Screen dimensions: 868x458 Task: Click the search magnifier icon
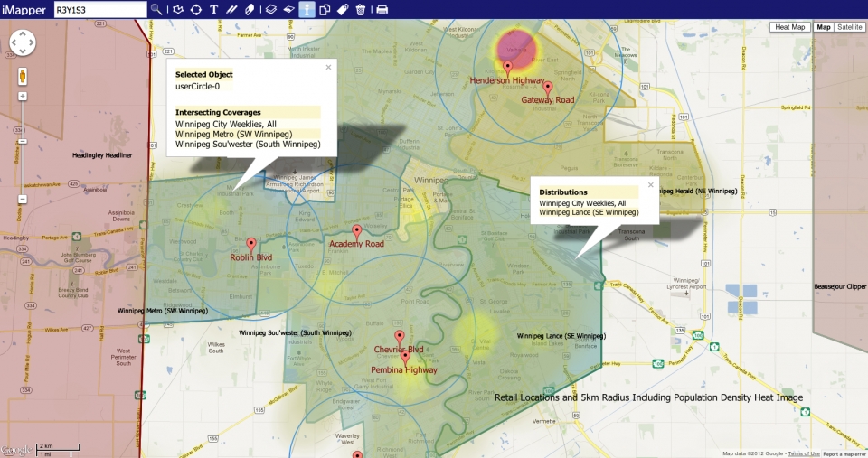point(156,9)
